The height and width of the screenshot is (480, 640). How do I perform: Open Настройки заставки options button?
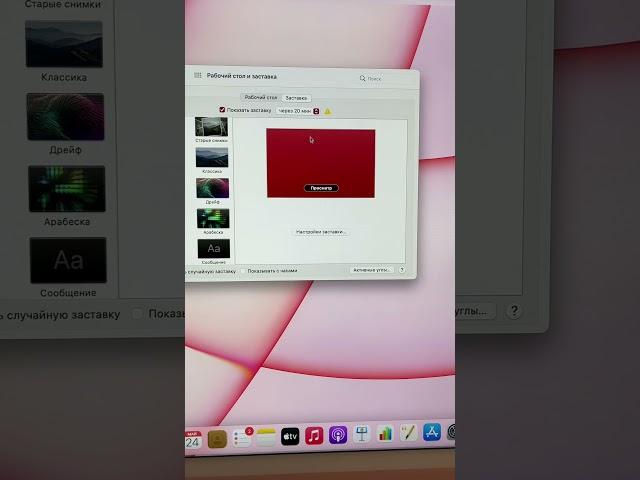[320, 232]
